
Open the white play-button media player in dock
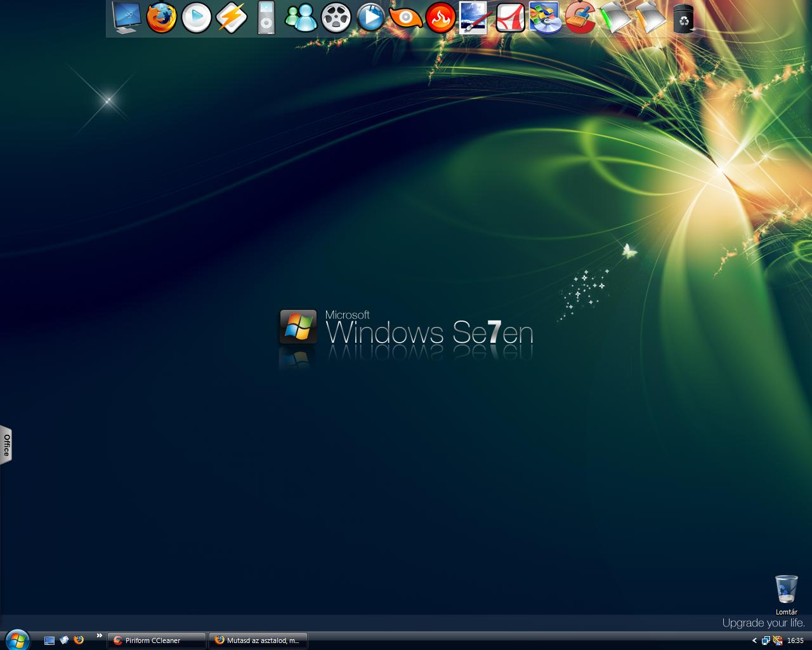pyautogui.click(x=197, y=17)
